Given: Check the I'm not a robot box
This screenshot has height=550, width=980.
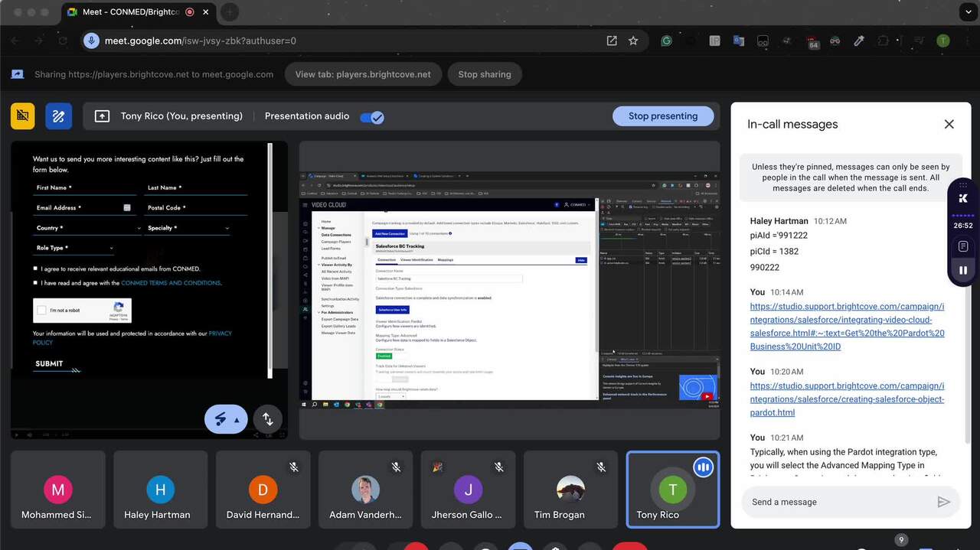Looking at the screenshot, I should [x=42, y=311].
